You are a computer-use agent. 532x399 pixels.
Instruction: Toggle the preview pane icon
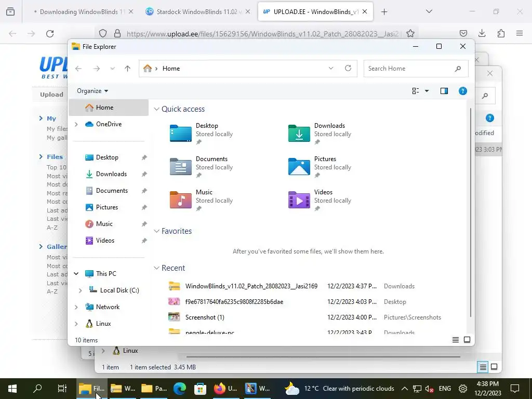tap(444, 91)
